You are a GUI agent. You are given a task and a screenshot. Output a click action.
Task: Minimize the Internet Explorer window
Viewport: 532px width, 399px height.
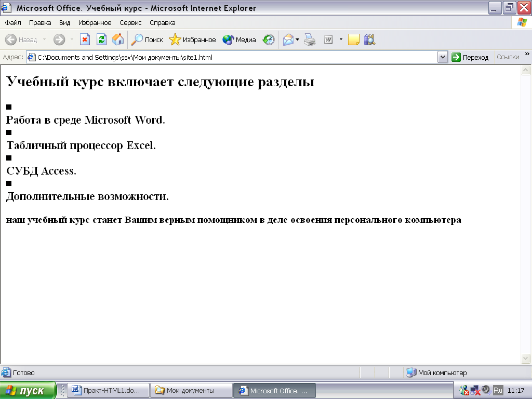click(495, 8)
